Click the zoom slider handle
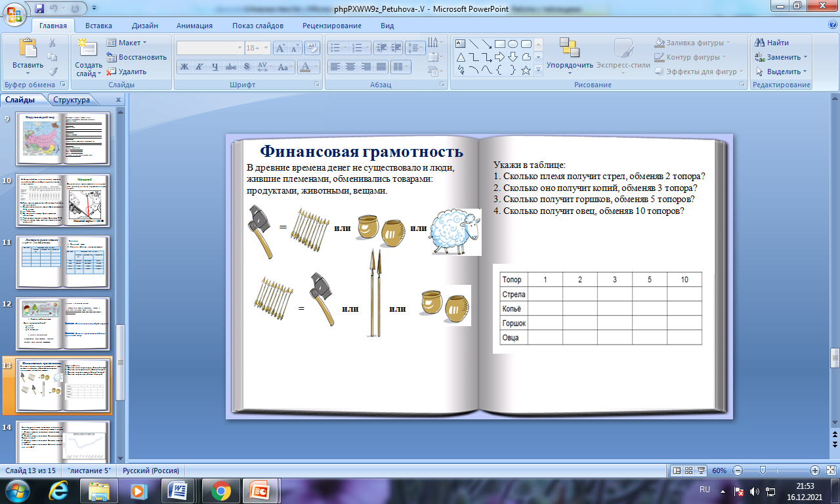This screenshot has height=504, width=840. pyautogui.click(x=763, y=471)
